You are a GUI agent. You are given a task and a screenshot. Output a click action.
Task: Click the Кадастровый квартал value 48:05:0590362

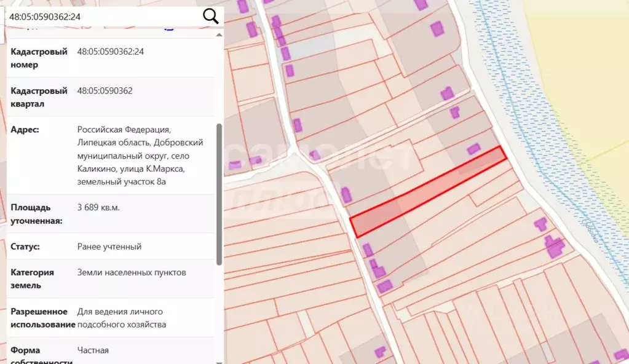tap(105, 91)
